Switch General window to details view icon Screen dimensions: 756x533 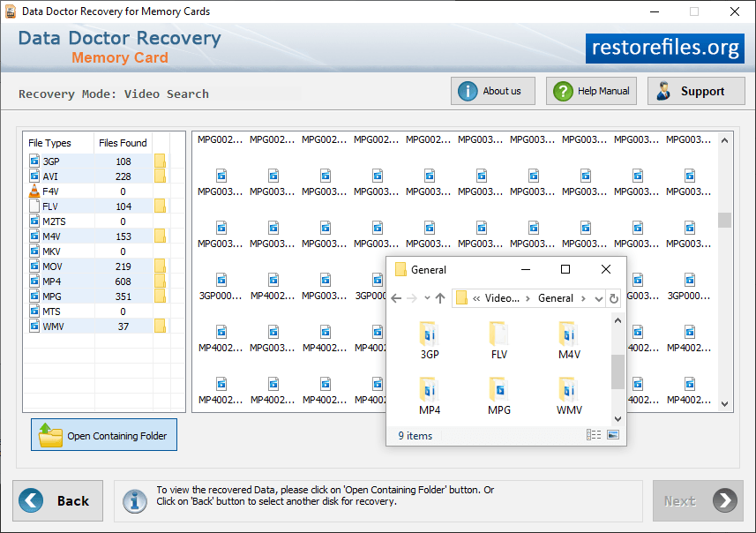(x=594, y=434)
